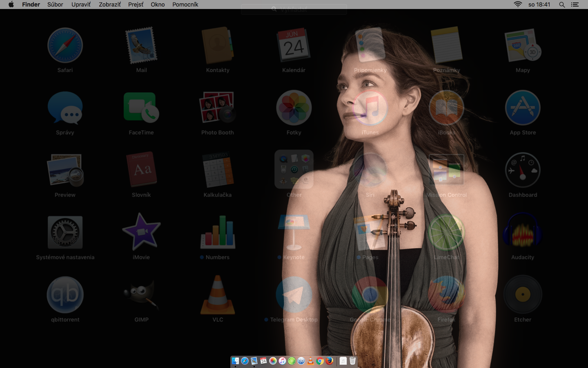Viewport: 588px width, 368px height.
Task: Open the Finder menu
Action: (x=31, y=4)
